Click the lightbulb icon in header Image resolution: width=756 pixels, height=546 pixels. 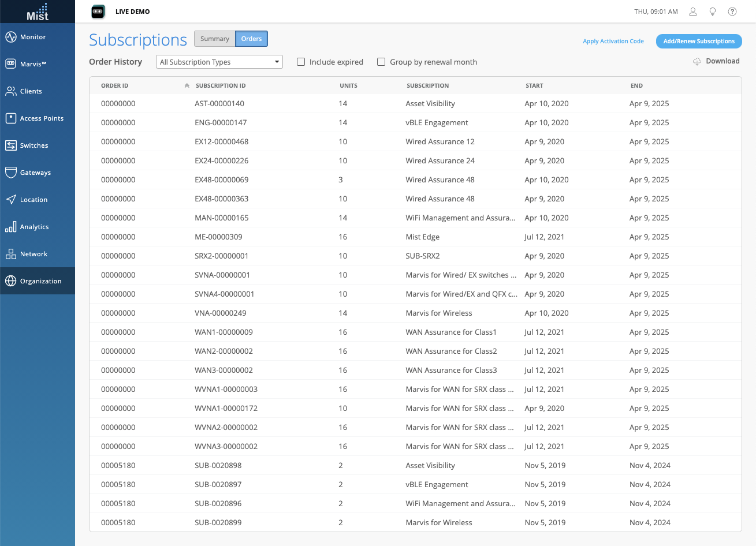(x=713, y=12)
